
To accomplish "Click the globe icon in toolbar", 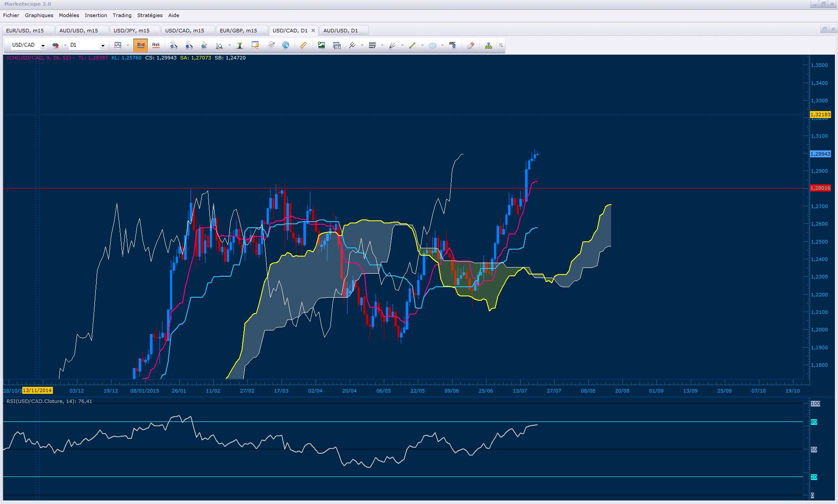I will coord(285,45).
